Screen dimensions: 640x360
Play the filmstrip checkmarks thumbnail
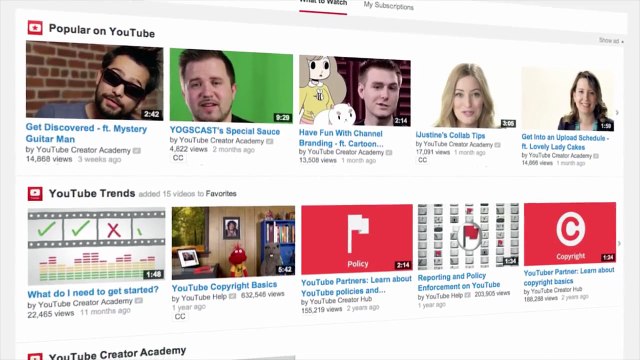click(x=96, y=245)
